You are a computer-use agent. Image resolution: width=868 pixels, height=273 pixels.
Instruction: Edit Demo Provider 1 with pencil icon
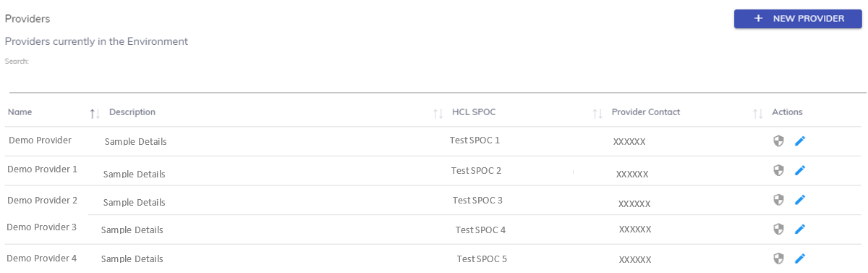pyautogui.click(x=799, y=170)
